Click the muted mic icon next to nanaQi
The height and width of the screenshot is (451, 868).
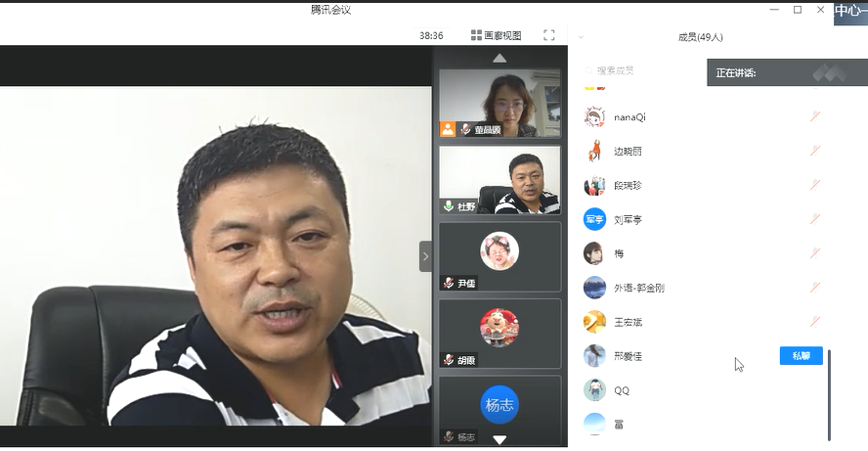coord(814,116)
